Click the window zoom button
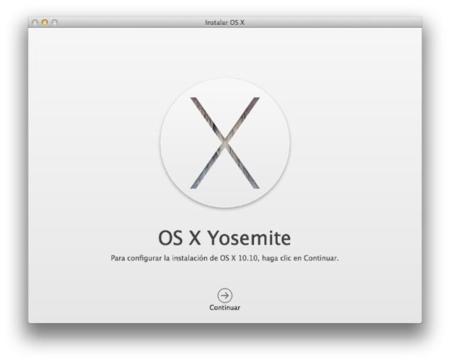This screenshot has height=362, width=450. click(55, 22)
